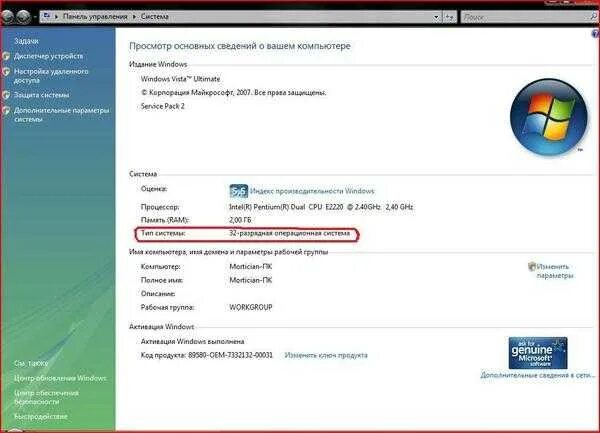Screen dimensions: 600x433
Task: Click computer name 'Mortician-ПК' next to 'Компьютер:'
Action: pos(251,267)
